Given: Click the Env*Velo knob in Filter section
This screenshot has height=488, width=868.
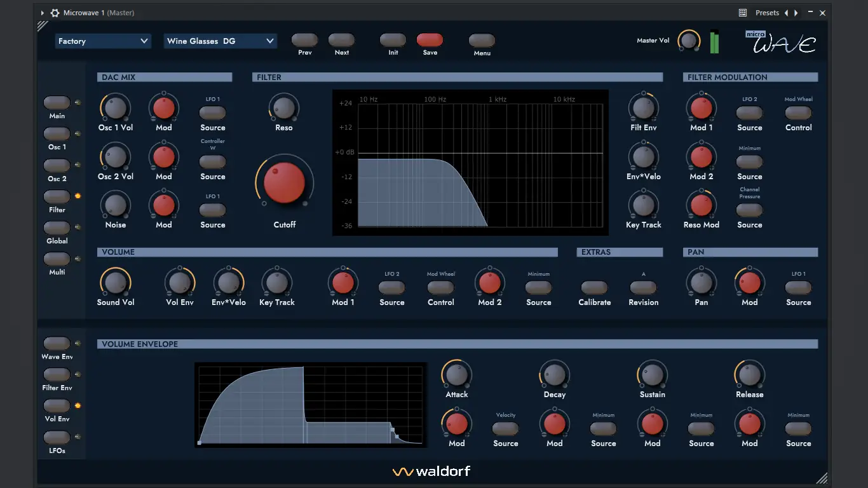Looking at the screenshot, I should tap(644, 156).
